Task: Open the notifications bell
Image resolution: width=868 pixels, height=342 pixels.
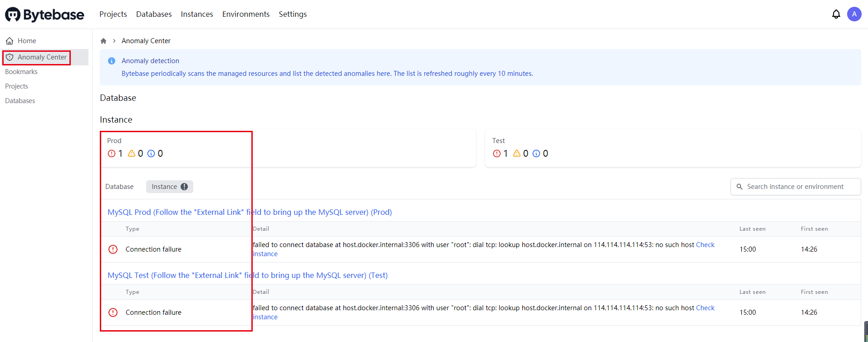Action: 836,14
